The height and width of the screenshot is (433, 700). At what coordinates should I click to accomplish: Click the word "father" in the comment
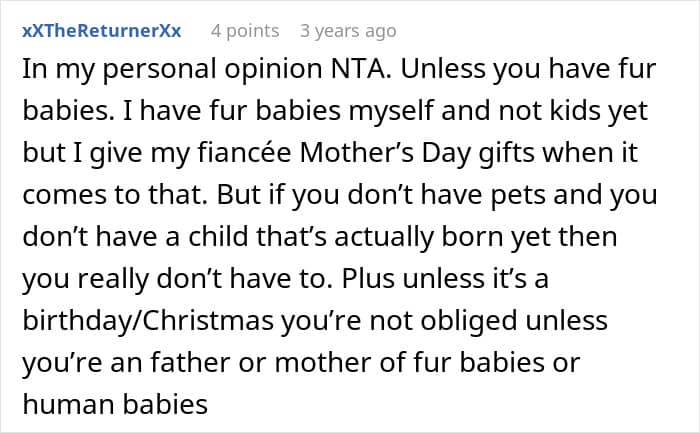190,362
